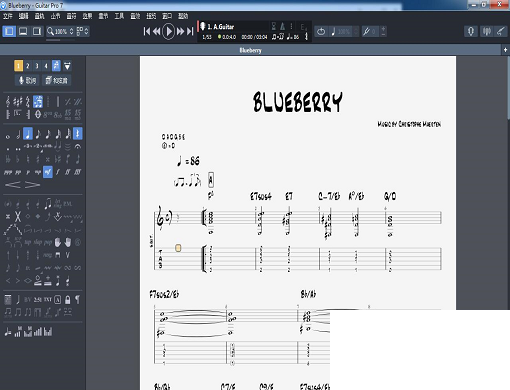Select right-hand fingering hand icon
510x390 pixels.
click(68, 242)
